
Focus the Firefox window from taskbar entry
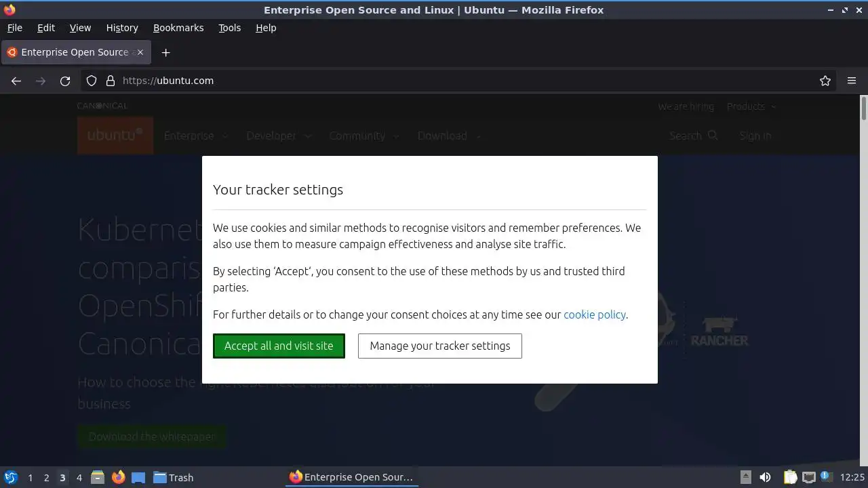[351, 477]
